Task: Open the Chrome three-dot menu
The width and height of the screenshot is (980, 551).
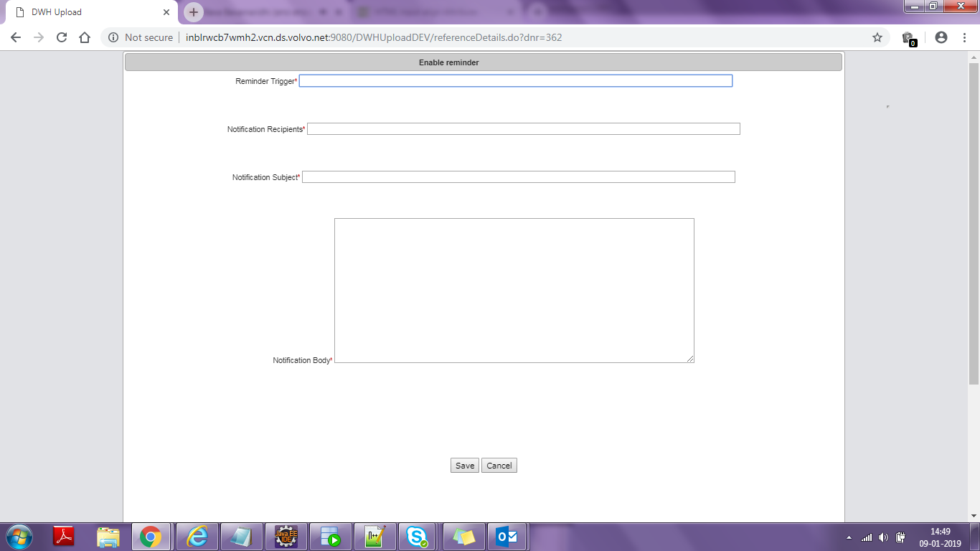Action: [965, 37]
